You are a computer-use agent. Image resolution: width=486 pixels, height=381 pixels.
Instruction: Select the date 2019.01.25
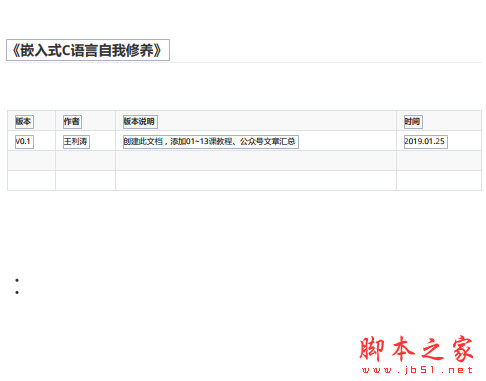click(426, 142)
